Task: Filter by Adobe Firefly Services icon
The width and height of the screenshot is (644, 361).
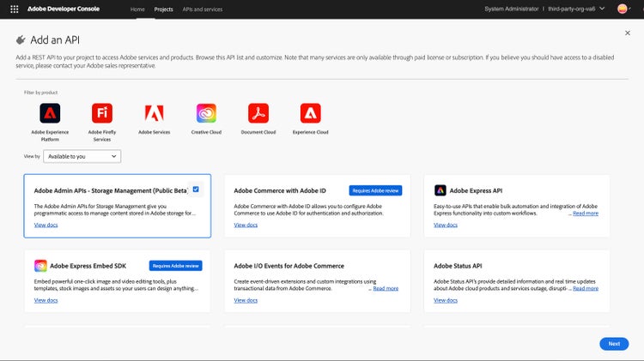Action: tap(102, 113)
